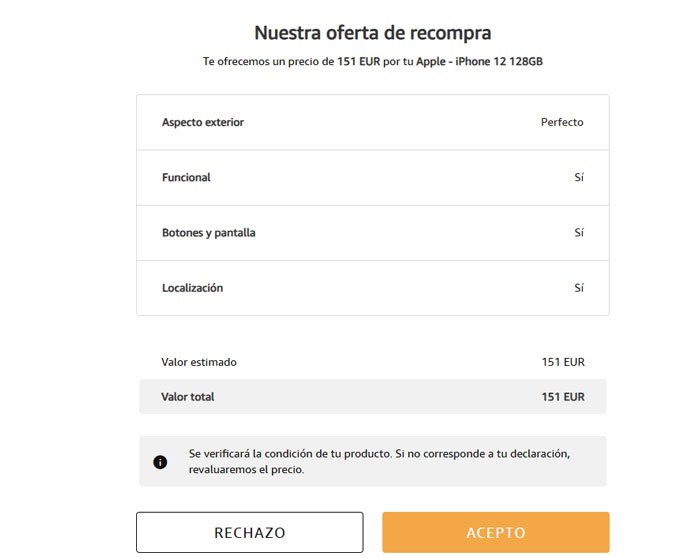The width and height of the screenshot is (700, 558).
Task: Click the "Botones y pantalla" row label
Action: click(209, 233)
